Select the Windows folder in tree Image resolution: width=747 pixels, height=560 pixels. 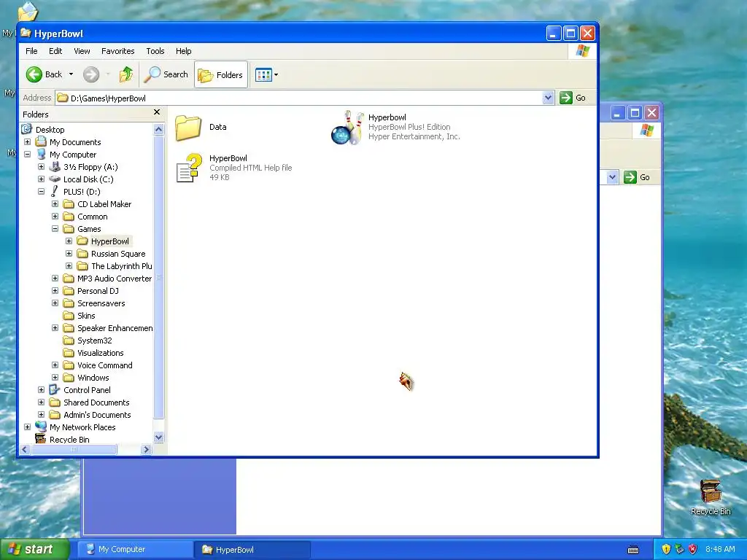pyautogui.click(x=93, y=378)
